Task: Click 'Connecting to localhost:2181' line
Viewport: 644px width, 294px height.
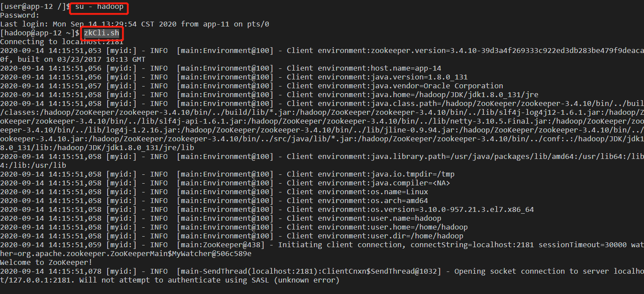Action: point(62,41)
